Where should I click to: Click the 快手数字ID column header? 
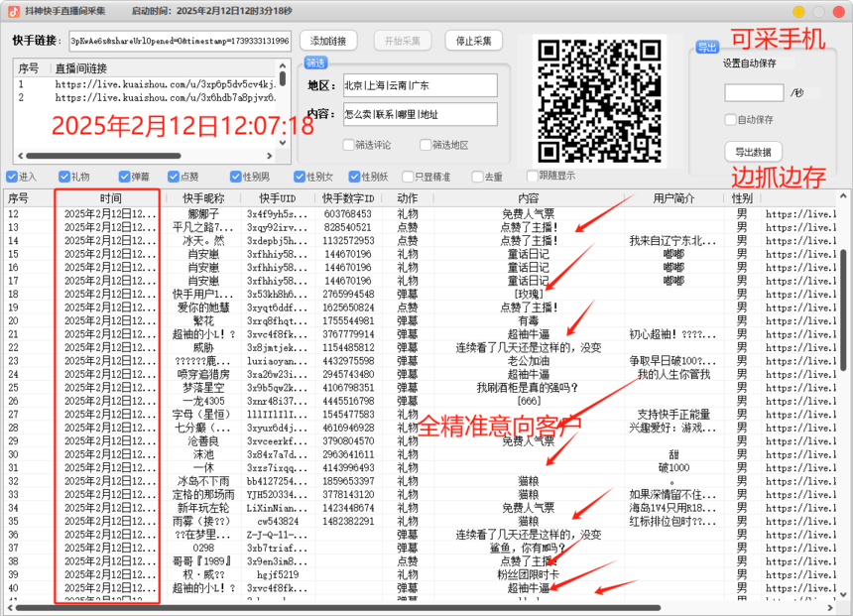tap(348, 198)
